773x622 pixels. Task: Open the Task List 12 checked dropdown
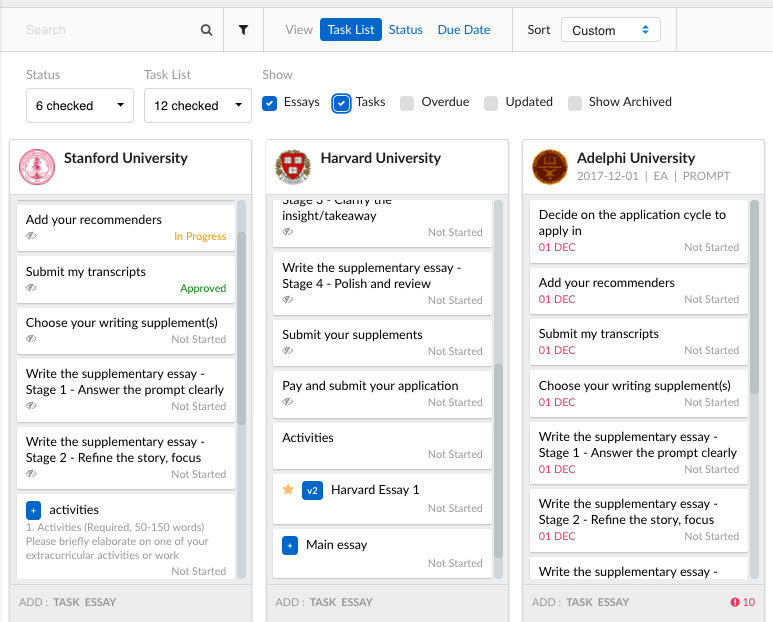[x=198, y=105]
